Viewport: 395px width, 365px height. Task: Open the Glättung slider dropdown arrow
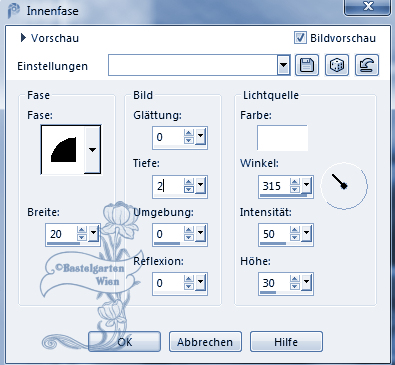point(200,136)
